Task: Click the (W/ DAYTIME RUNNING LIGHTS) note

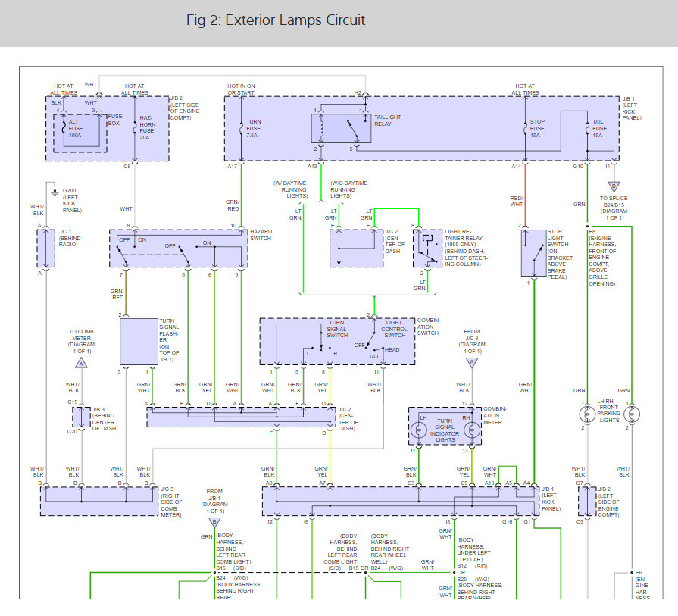Action: pyautogui.click(x=291, y=189)
